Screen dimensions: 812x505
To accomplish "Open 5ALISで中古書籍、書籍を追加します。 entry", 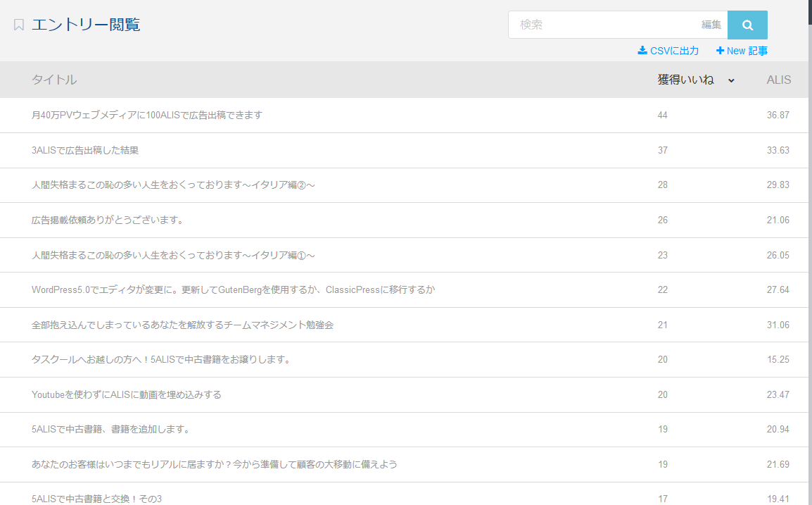I will pyautogui.click(x=111, y=429).
